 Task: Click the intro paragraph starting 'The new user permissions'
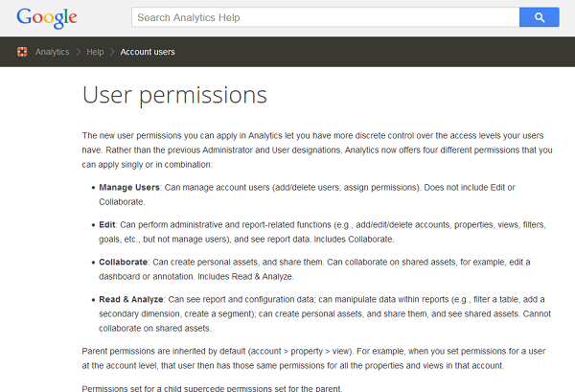tap(317, 150)
